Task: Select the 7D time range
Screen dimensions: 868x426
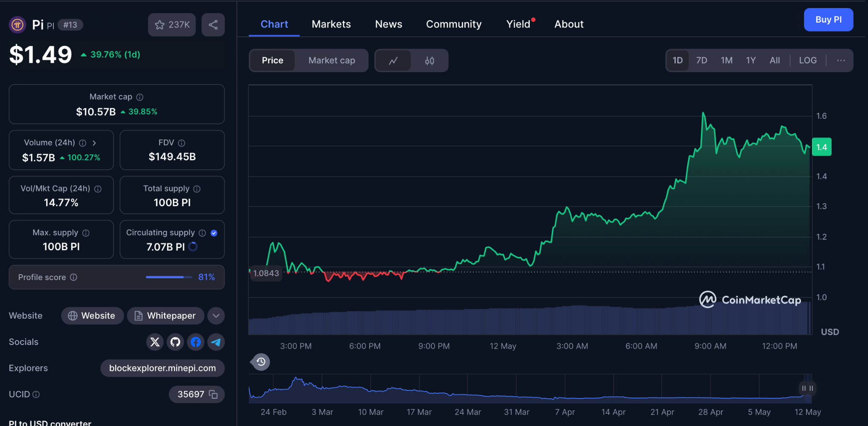Action: coord(701,61)
